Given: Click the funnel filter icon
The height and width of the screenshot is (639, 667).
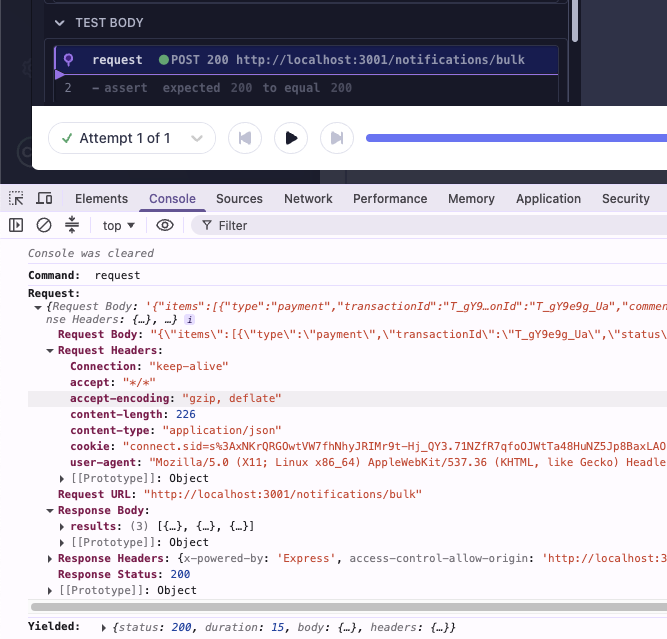Looking at the screenshot, I should 207,225.
